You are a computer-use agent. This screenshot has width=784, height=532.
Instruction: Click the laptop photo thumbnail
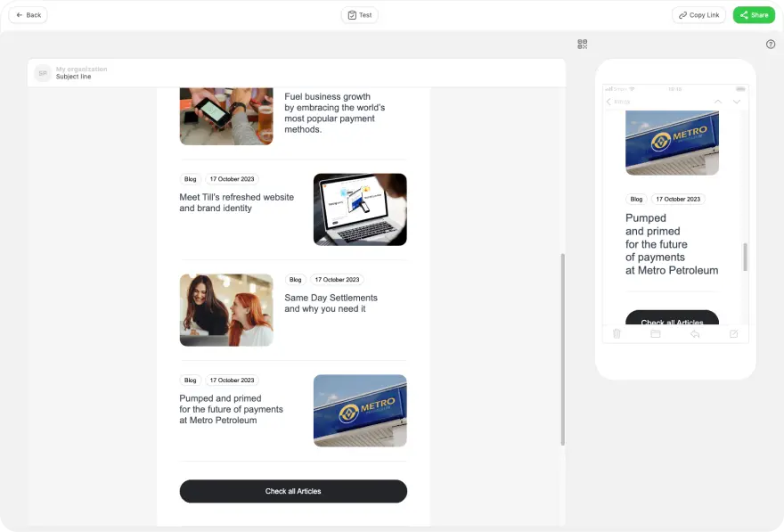360,209
